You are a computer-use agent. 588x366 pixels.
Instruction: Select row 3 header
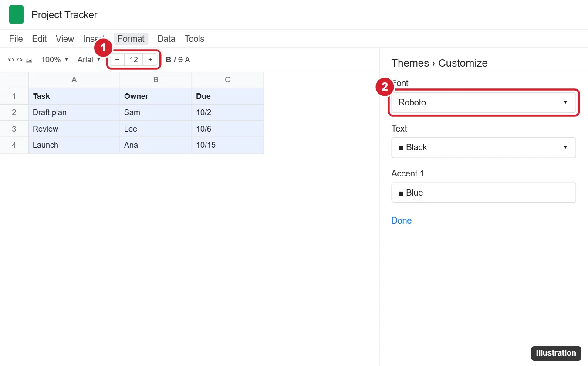(x=14, y=129)
